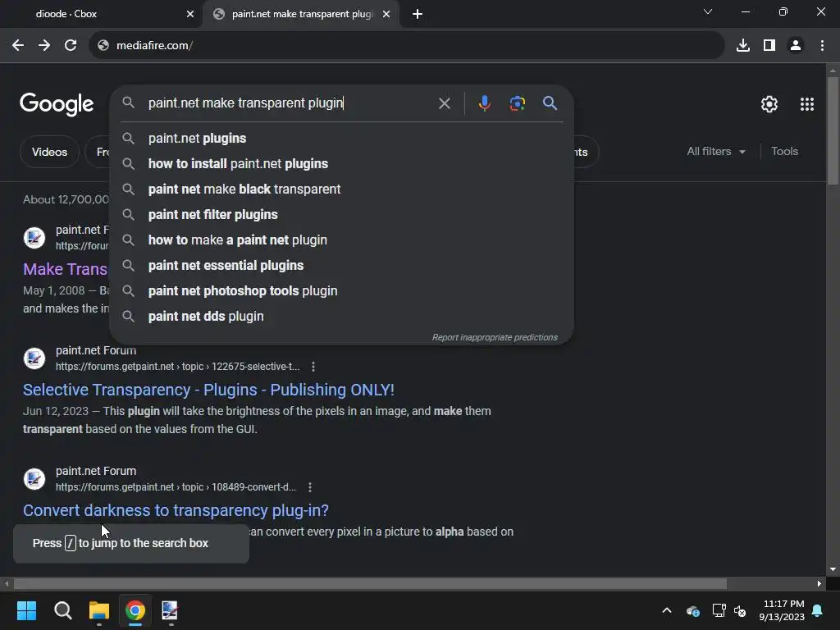Screen dimensions: 840x630
Task: Switch to the dioode Cbox tab
Action: coord(102,14)
